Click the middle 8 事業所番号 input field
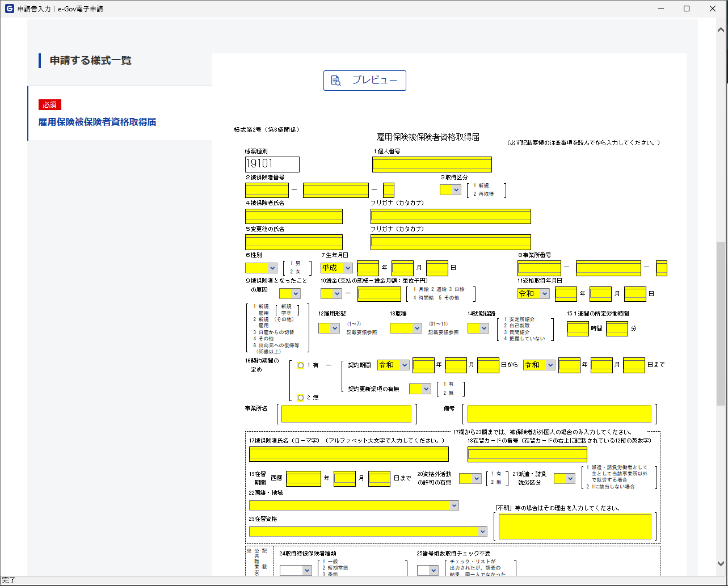The image size is (728, 586). pyautogui.click(x=608, y=268)
